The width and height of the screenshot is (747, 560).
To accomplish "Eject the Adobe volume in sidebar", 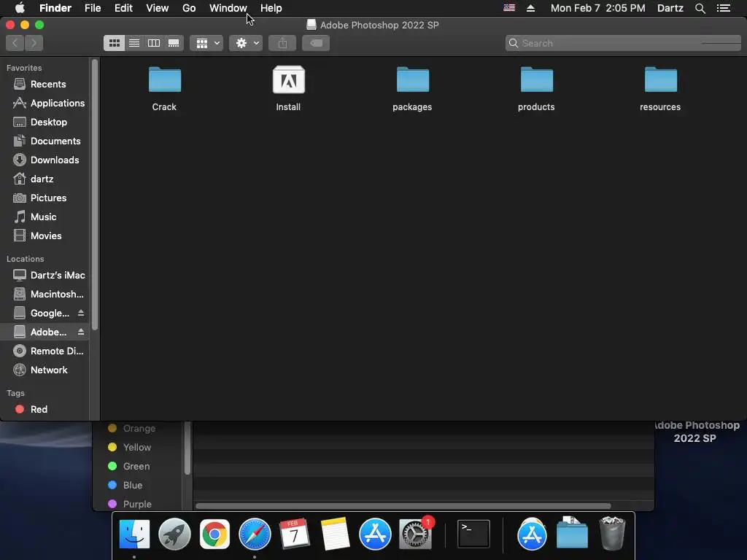I will coord(81,332).
